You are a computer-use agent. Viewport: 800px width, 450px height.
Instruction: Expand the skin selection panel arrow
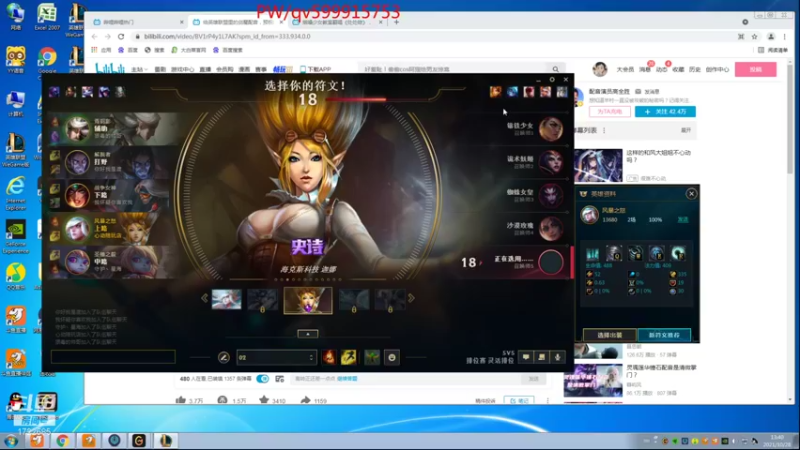coord(308,334)
